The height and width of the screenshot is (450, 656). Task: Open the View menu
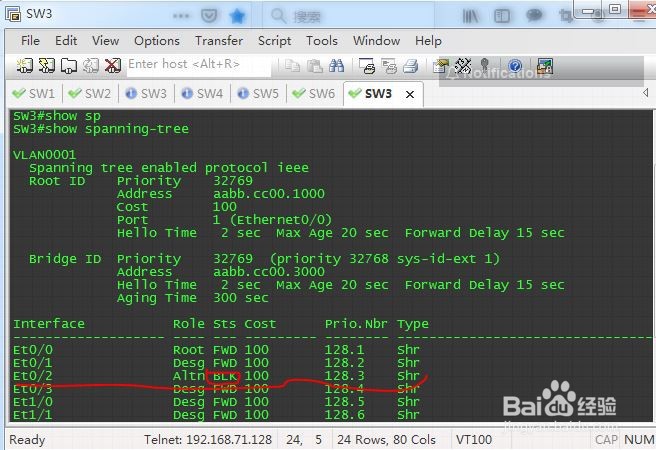pyautogui.click(x=105, y=41)
